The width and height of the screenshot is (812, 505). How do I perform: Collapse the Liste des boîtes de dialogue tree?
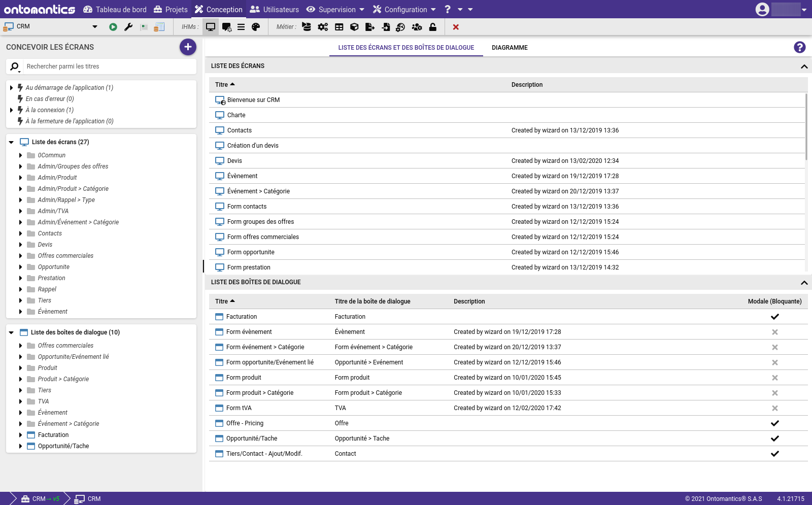point(11,332)
